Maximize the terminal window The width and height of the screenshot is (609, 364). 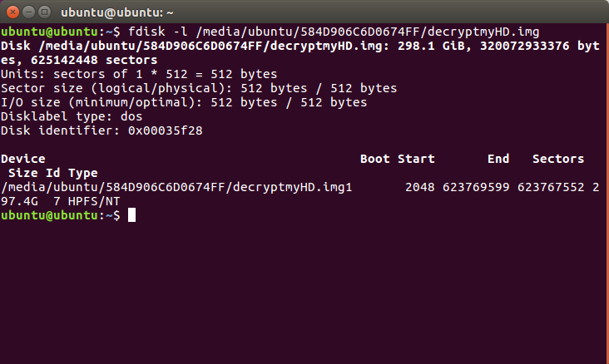pos(44,12)
